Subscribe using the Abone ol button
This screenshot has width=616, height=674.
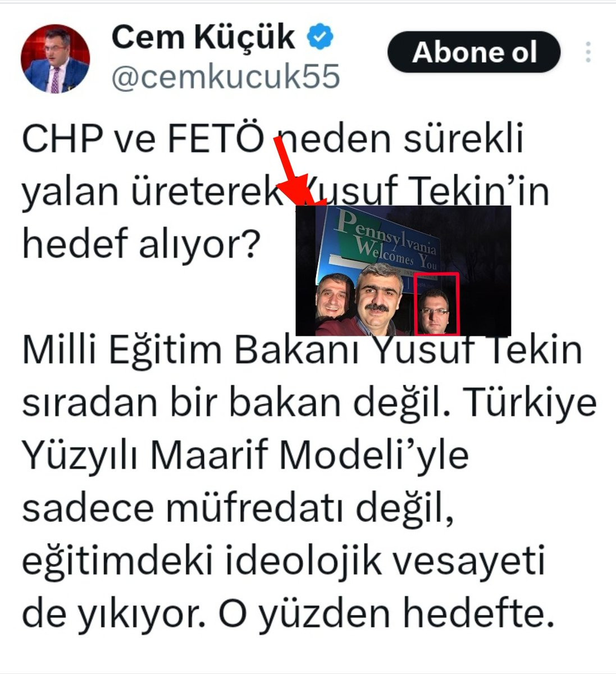click(474, 52)
